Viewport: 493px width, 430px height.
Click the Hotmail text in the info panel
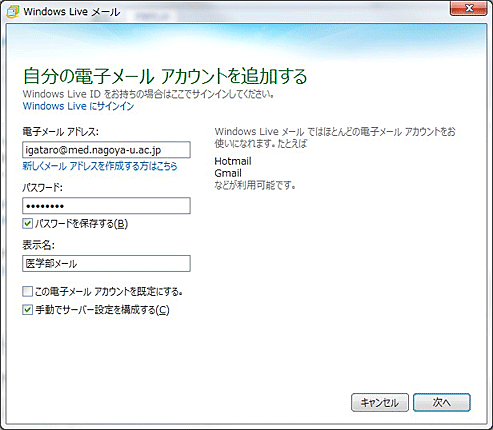[233, 161]
